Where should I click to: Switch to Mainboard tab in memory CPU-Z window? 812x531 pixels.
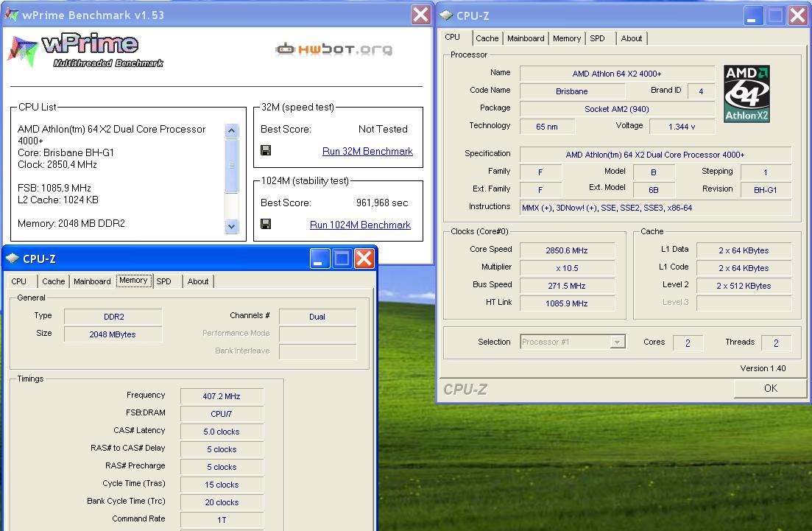(92, 281)
